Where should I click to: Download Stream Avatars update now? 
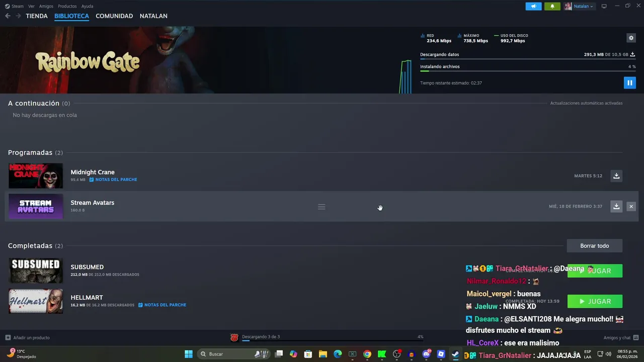(616, 206)
